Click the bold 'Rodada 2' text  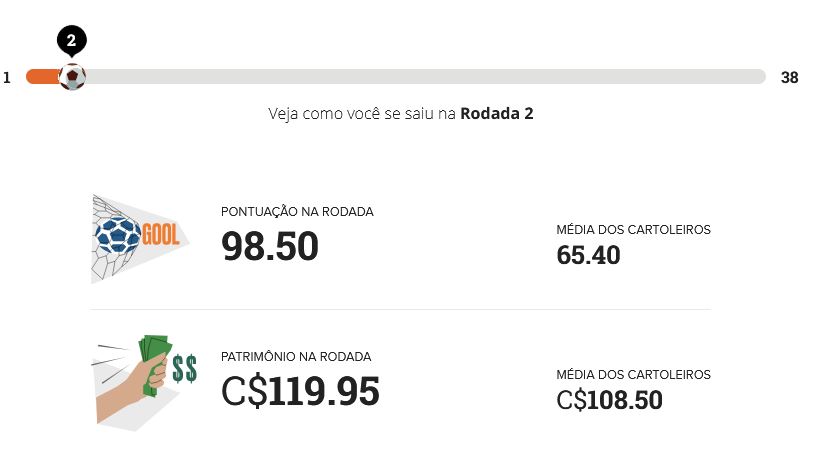coord(496,114)
